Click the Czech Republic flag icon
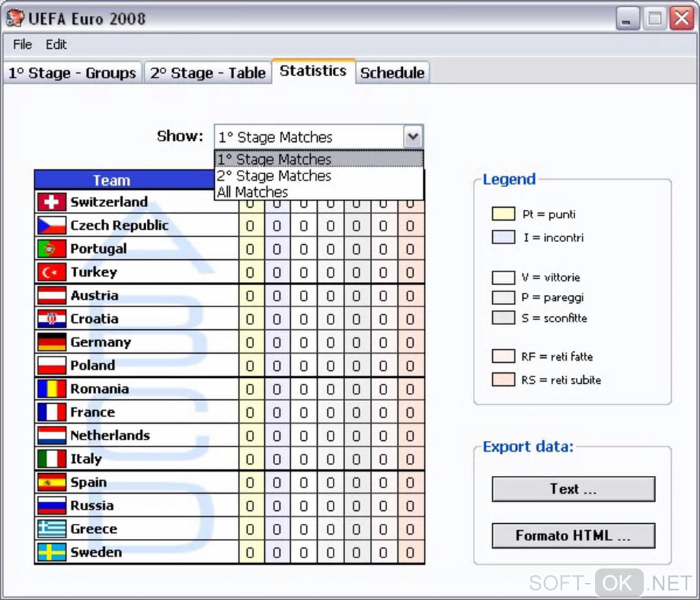 point(51,226)
